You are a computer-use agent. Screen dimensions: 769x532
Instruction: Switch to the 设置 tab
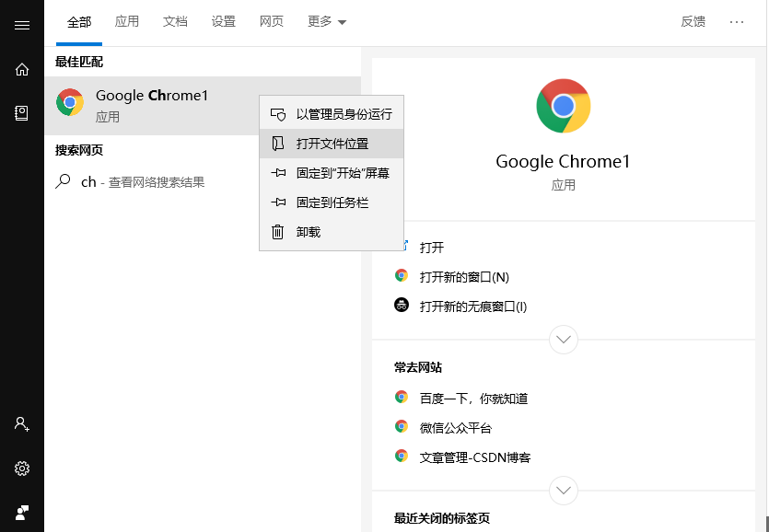224,21
